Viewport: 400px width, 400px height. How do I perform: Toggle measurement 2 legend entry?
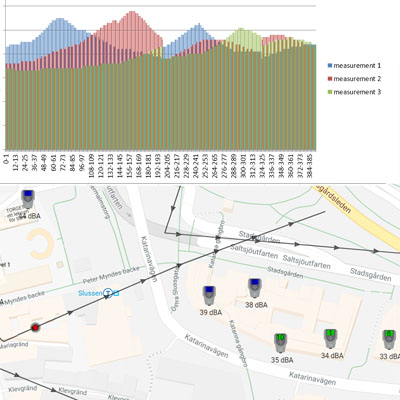tap(354, 79)
